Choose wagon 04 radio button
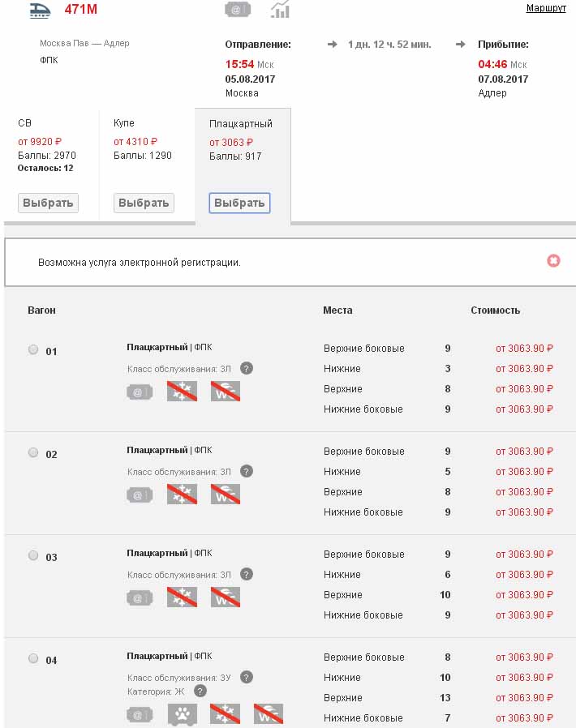This screenshot has width=576, height=728. point(33,659)
